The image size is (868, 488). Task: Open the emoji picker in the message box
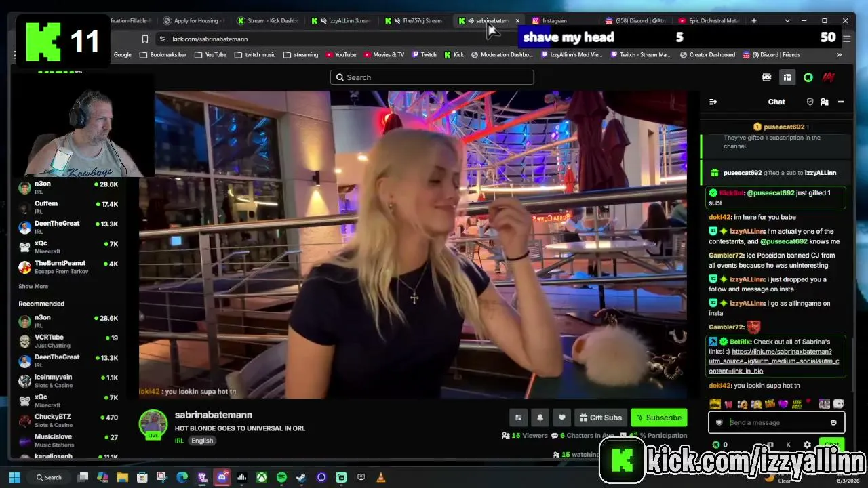coord(833,422)
